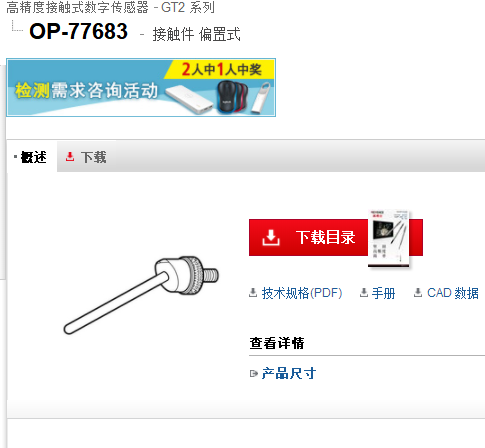This screenshot has width=485, height=448.
Task: Open the 高精度接触式数字传感器 GT2 系列 breadcrumb
Action: 111,7
